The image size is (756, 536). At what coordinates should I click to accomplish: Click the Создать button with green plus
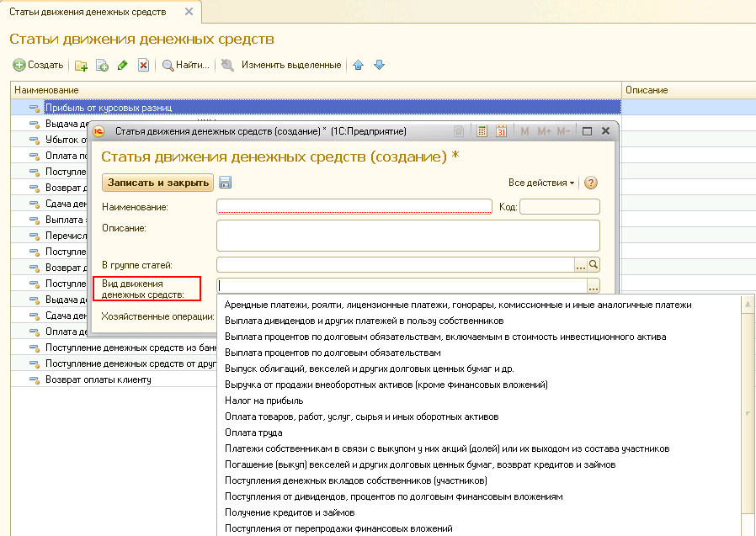[38, 65]
